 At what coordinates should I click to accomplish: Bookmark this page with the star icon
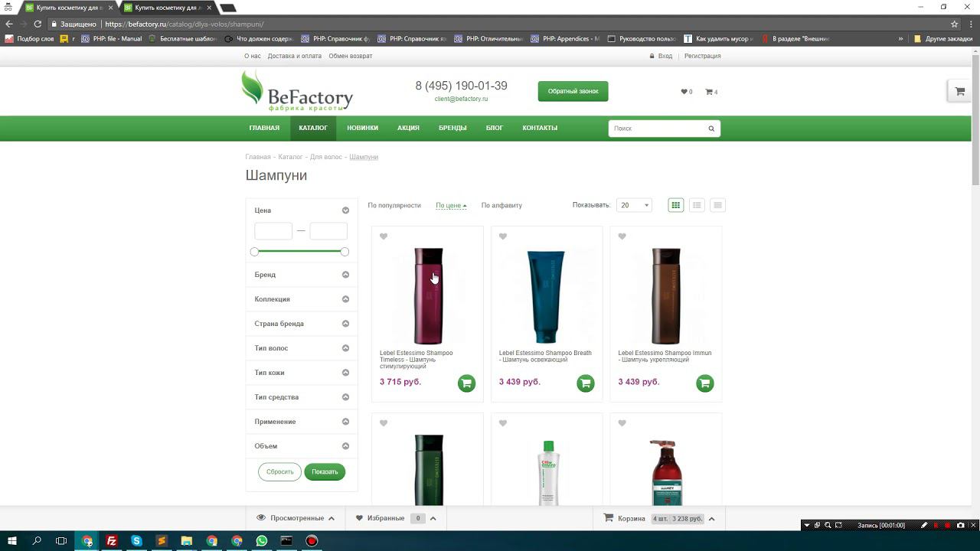point(954,24)
